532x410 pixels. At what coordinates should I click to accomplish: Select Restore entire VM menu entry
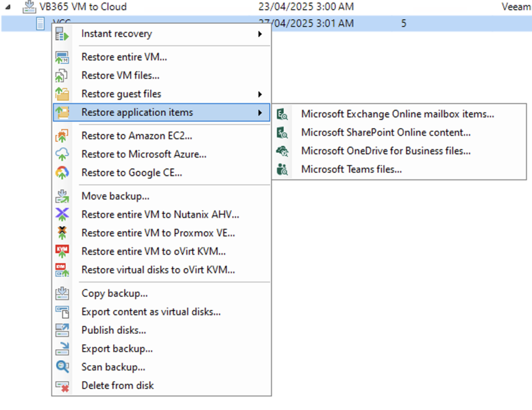click(124, 57)
